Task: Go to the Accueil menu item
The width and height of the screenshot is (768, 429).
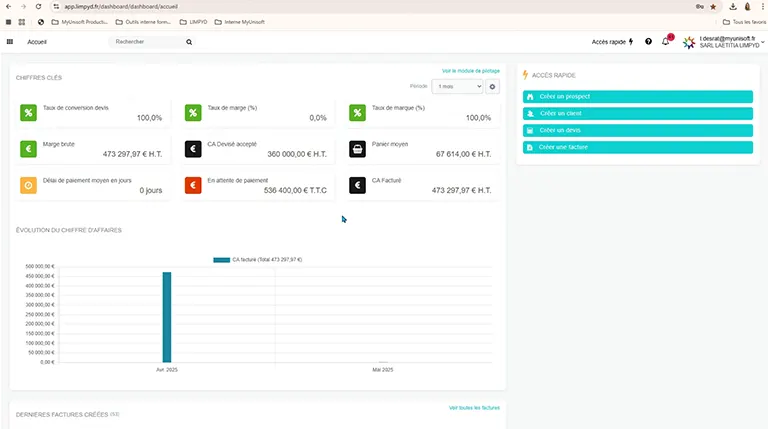Action: click(x=37, y=42)
